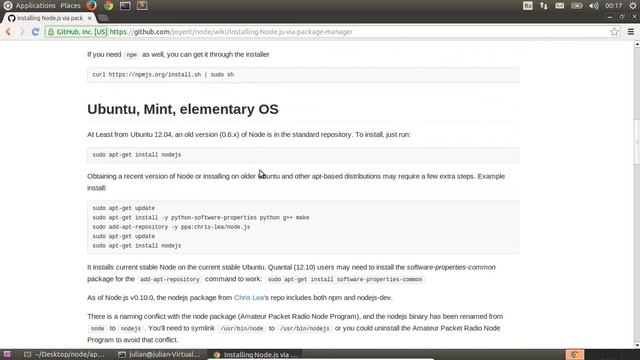Click the clock showing 00:17
The image size is (640, 360).
tap(613, 6)
